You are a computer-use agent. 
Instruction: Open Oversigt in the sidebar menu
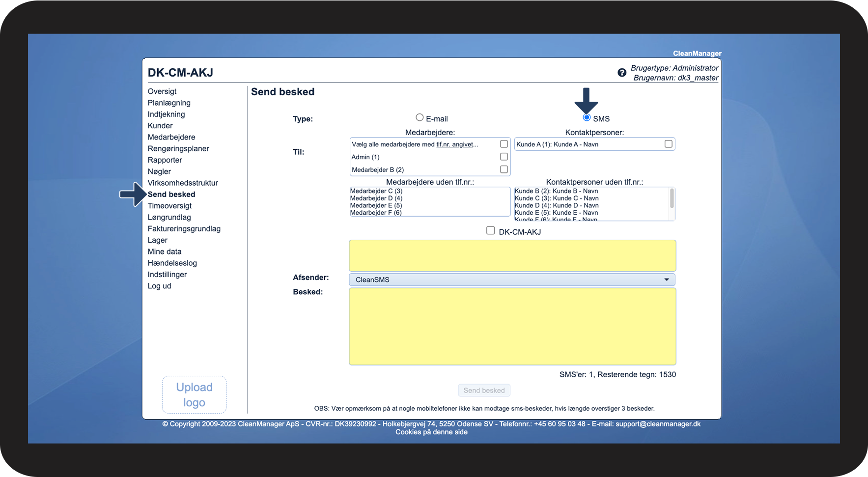[162, 91]
